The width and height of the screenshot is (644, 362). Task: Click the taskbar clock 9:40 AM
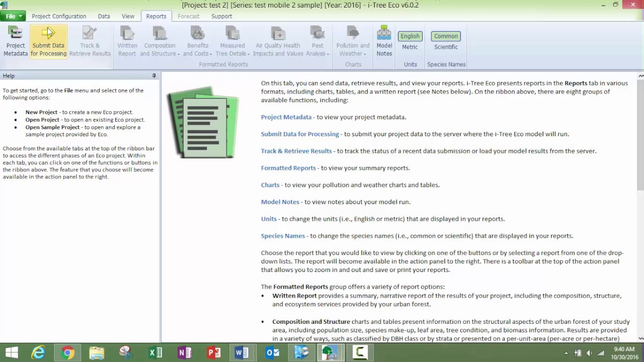point(624,349)
